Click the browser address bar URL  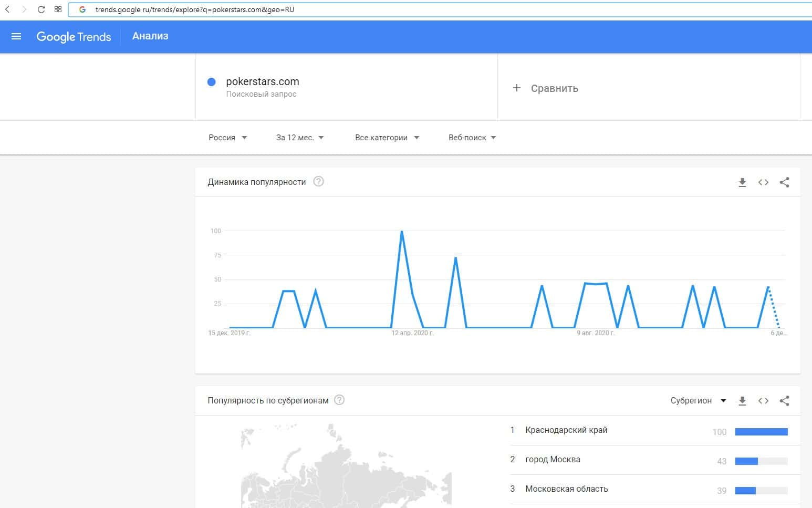pyautogui.click(x=195, y=9)
